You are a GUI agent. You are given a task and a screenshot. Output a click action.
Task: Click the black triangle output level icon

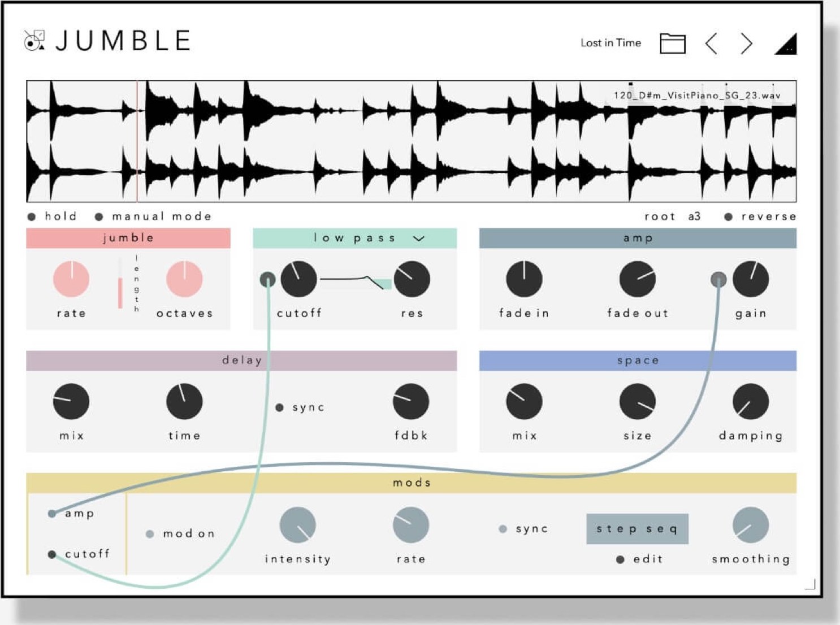[786, 44]
